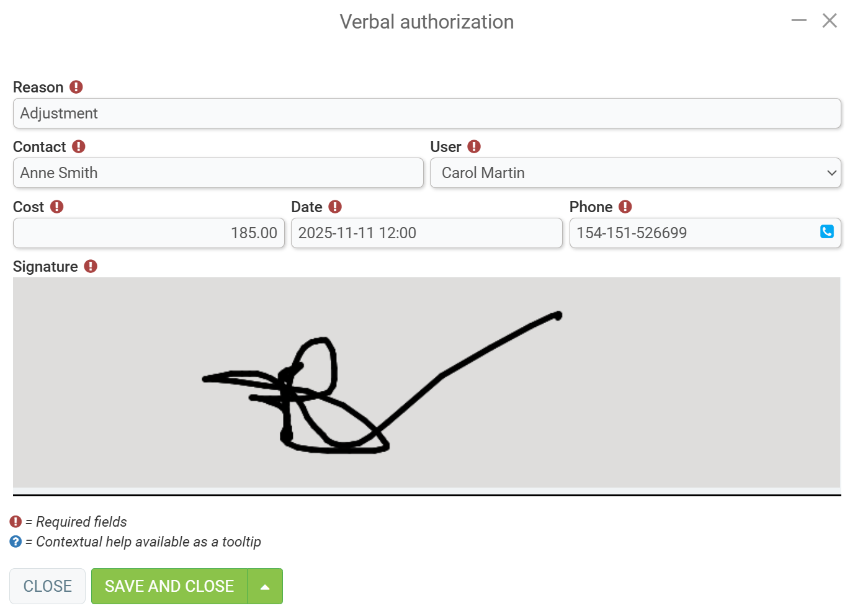This screenshot has height=616, width=850.
Task: Click the blue contextual help question icon
Action: point(16,542)
